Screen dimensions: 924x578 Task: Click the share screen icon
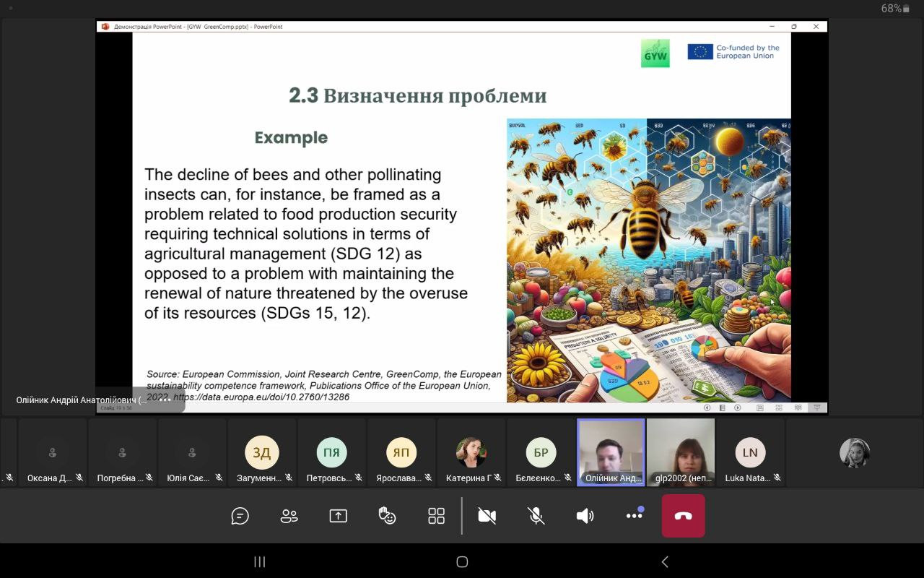coord(338,516)
